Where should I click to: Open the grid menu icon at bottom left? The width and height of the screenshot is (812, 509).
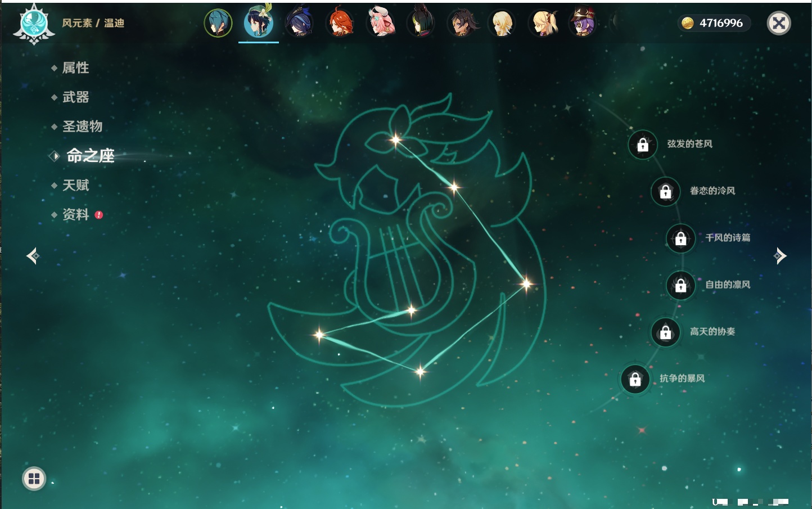[34, 479]
